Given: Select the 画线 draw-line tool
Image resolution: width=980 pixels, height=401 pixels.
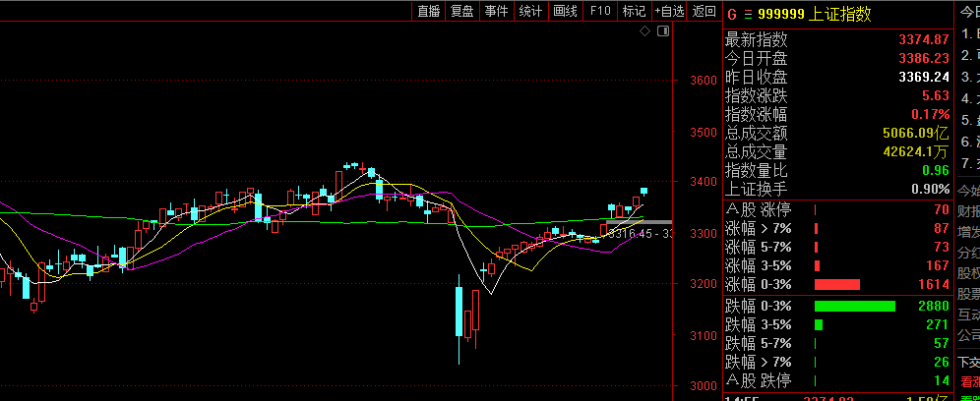Looking at the screenshot, I should tap(565, 11).
